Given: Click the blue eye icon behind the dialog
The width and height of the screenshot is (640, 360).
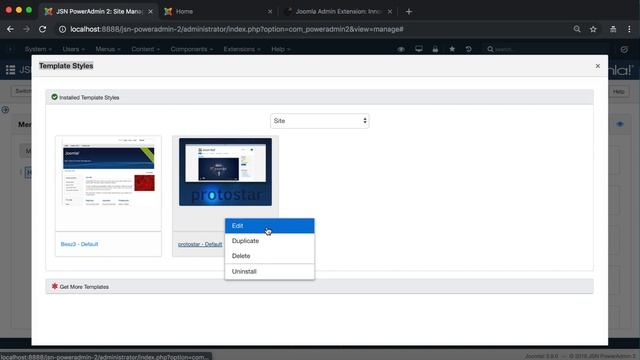Looking at the screenshot, I should pyautogui.click(x=620, y=124).
